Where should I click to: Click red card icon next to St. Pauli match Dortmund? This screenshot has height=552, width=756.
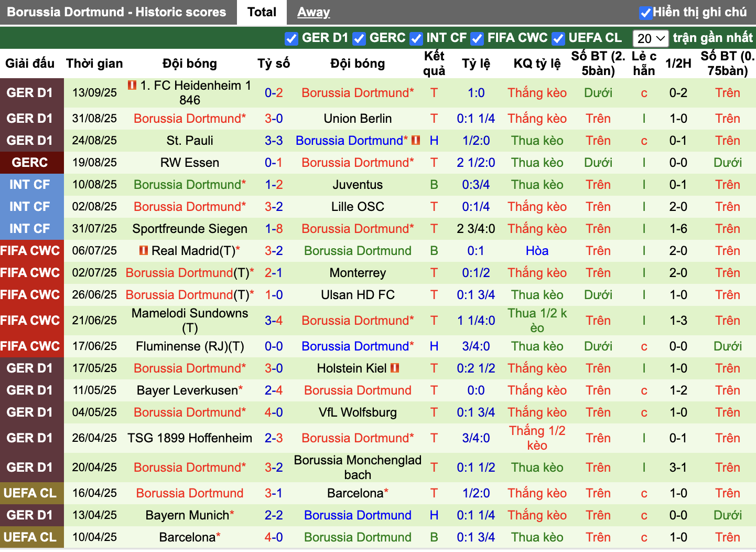(416, 140)
